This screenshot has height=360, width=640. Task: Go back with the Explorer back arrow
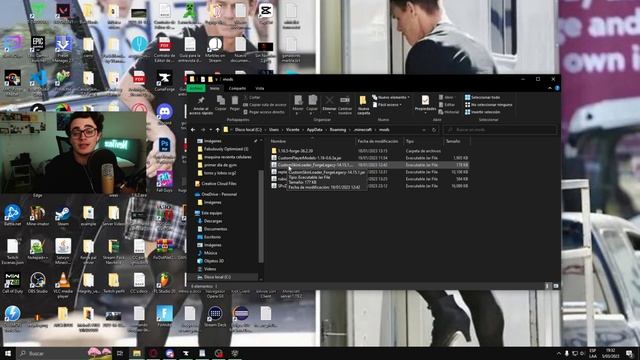pos(193,130)
